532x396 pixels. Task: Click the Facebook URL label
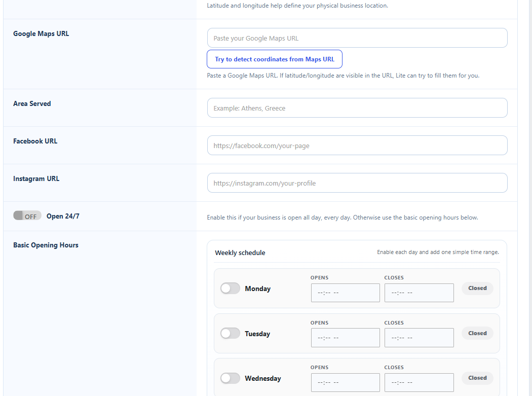pos(35,141)
